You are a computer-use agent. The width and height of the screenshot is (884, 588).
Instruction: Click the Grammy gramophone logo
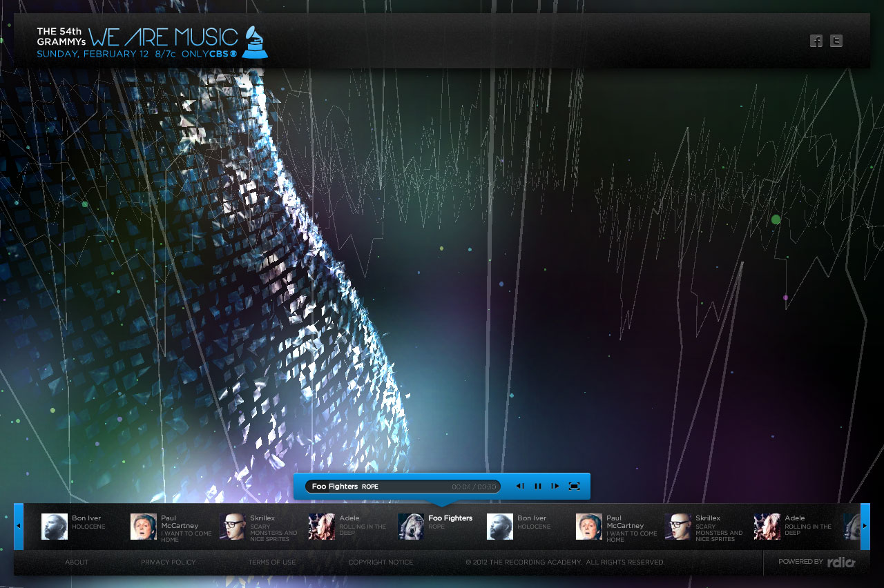(x=254, y=42)
